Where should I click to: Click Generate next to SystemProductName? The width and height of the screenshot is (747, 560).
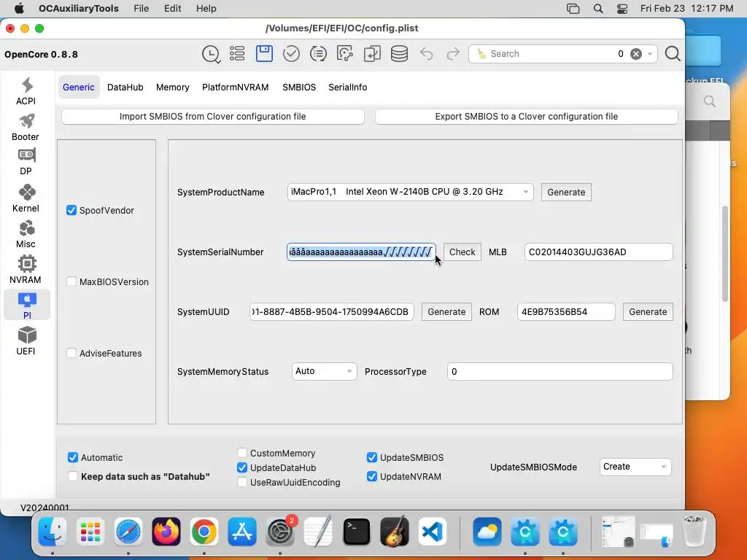point(566,192)
